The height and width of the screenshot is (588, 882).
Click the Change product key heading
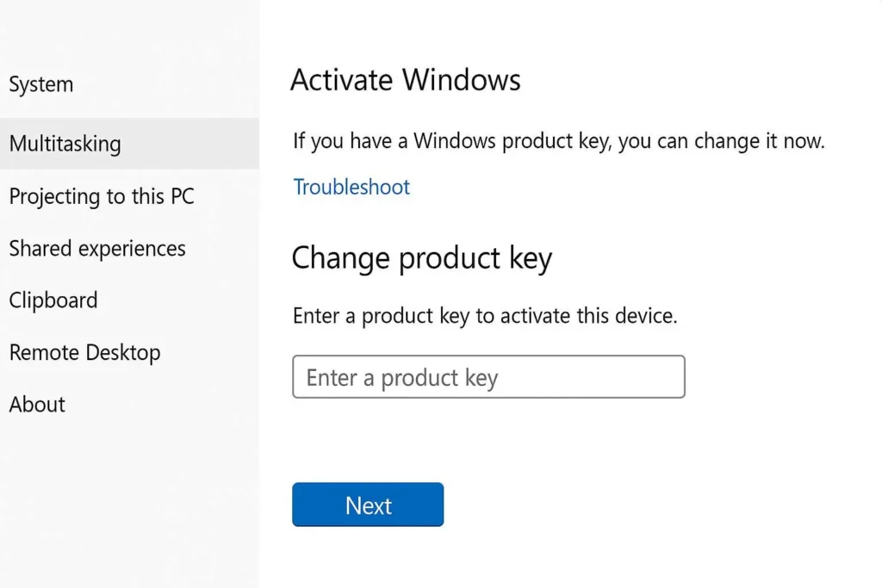(422, 257)
